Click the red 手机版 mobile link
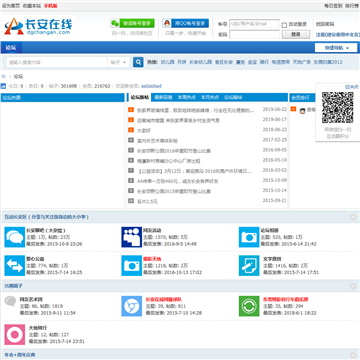 pyautogui.click(x=50, y=6)
